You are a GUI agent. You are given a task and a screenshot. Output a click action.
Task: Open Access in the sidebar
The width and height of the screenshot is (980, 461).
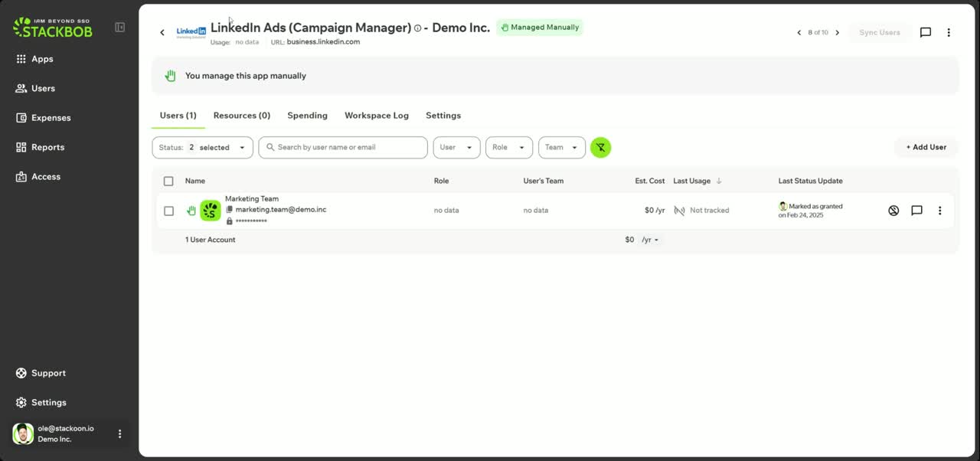pyautogui.click(x=38, y=177)
